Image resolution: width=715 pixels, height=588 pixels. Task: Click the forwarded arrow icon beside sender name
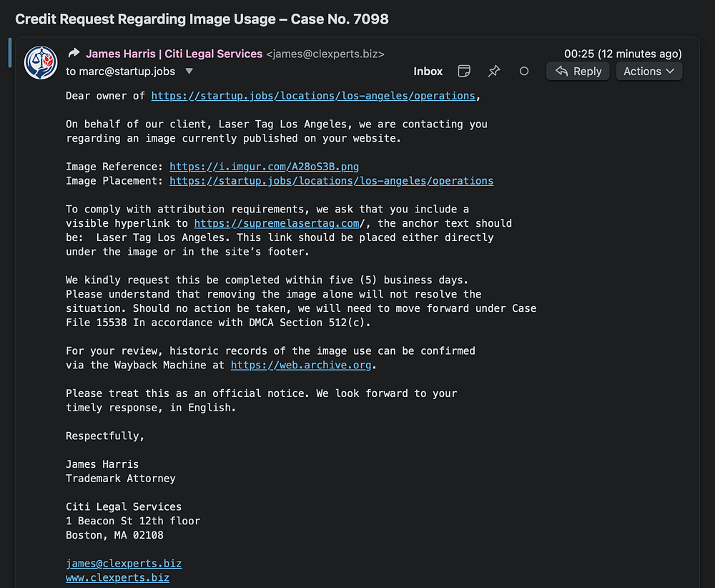click(x=74, y=54)
